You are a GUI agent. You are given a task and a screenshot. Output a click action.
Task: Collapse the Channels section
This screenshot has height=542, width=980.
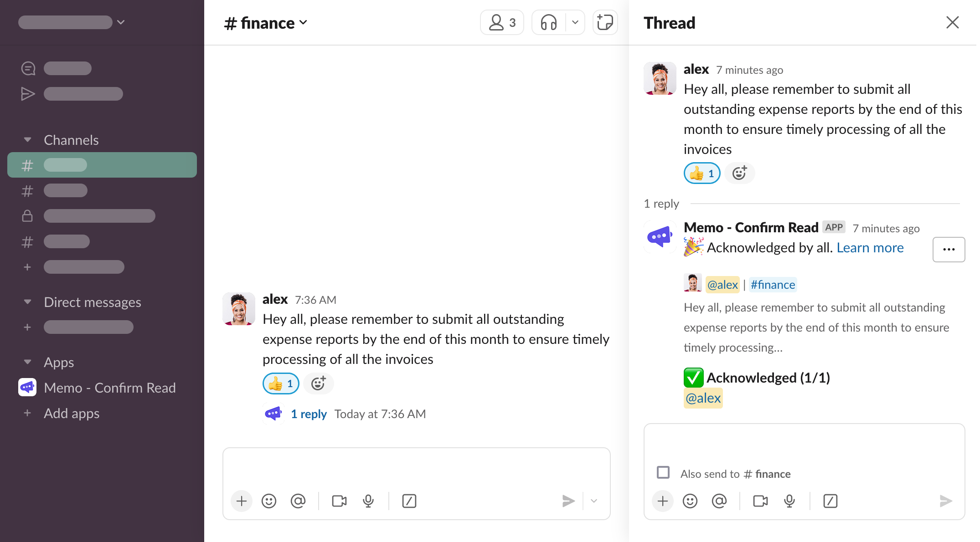coord(27,140)
